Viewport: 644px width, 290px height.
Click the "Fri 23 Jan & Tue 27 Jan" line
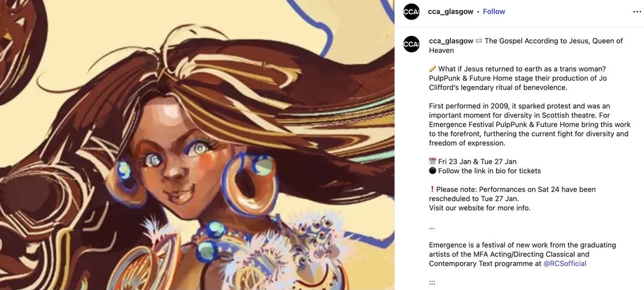[x=478, y=162]
